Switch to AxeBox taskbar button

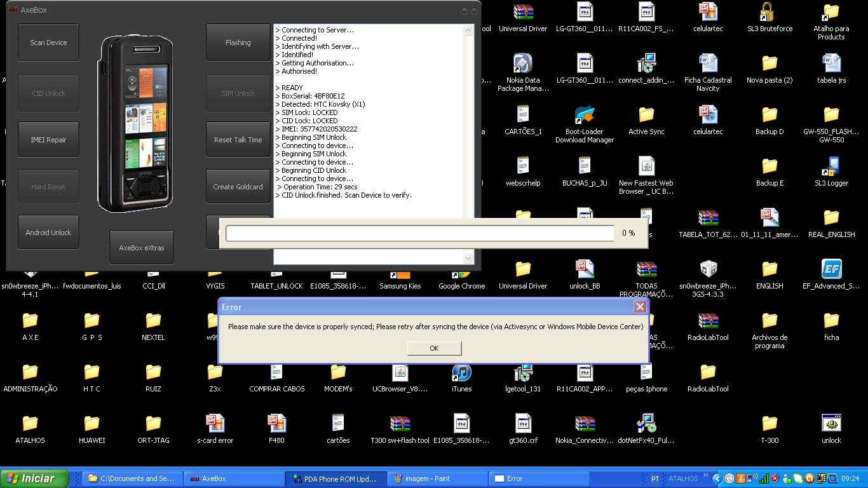(x=234, y=478)
